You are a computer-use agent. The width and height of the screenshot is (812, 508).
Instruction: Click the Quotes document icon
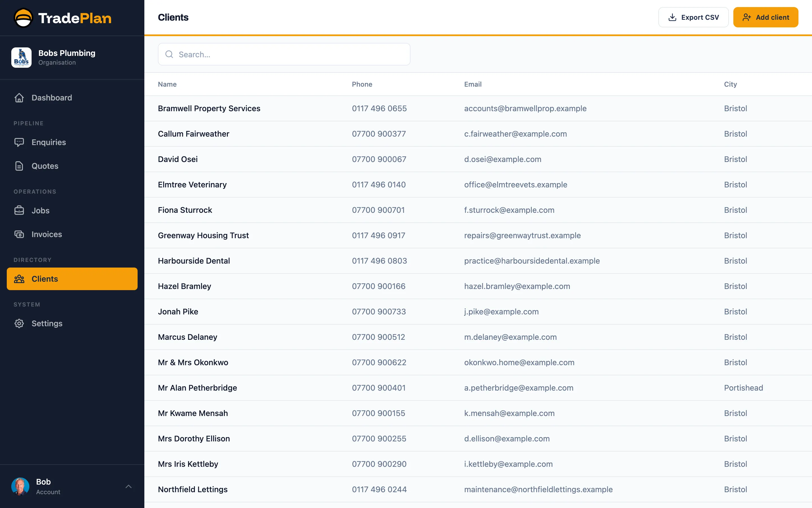(19, 166)
